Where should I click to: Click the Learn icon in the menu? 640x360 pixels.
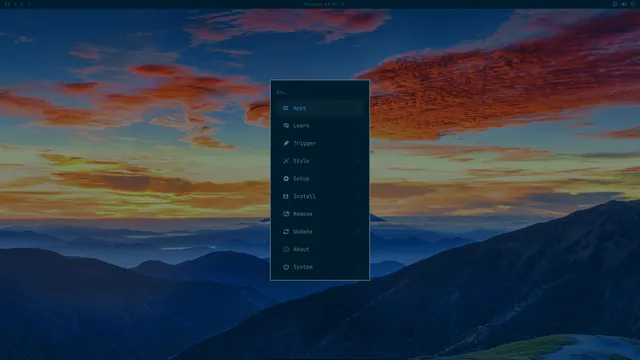tap(286, 126)
